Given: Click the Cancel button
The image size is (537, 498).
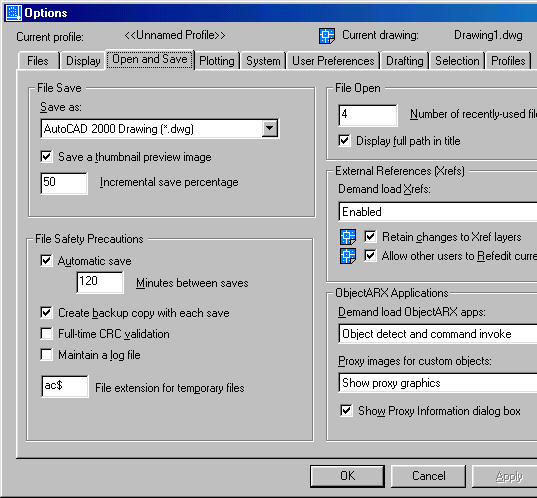Looking at the screenshot, I should 428,476.
